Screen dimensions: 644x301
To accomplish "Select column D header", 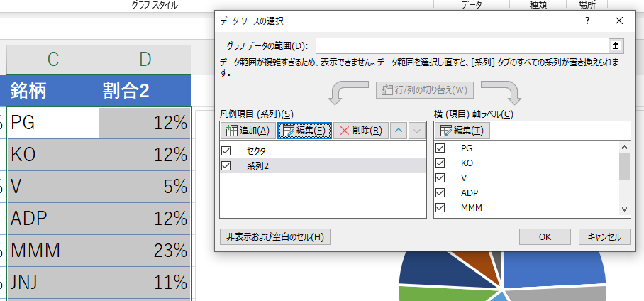I will click(x=145, y=60).
